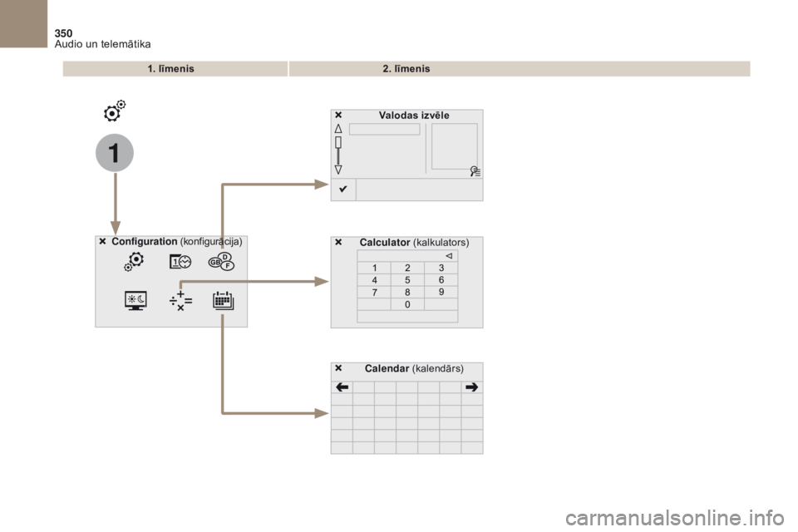
Task: Tap calculator key 1
Action: pos(374,268)
